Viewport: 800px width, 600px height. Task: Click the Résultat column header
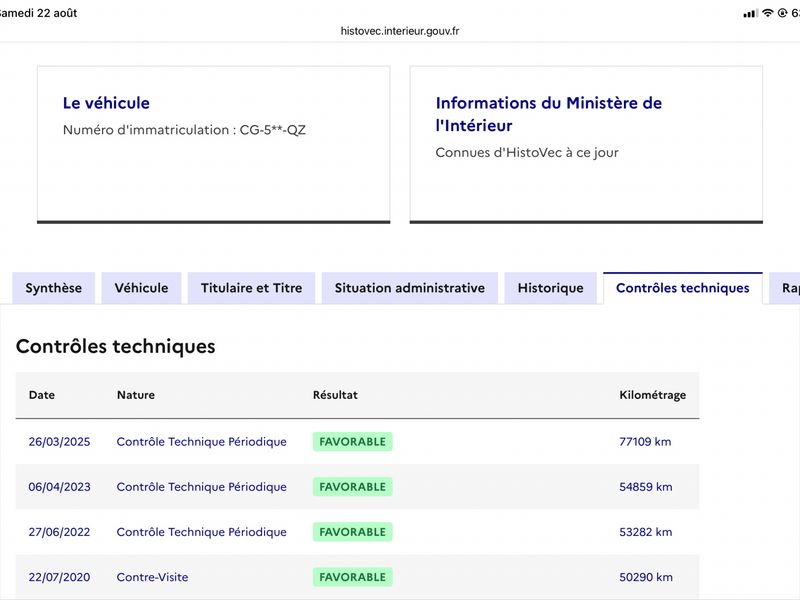[335, 395]
